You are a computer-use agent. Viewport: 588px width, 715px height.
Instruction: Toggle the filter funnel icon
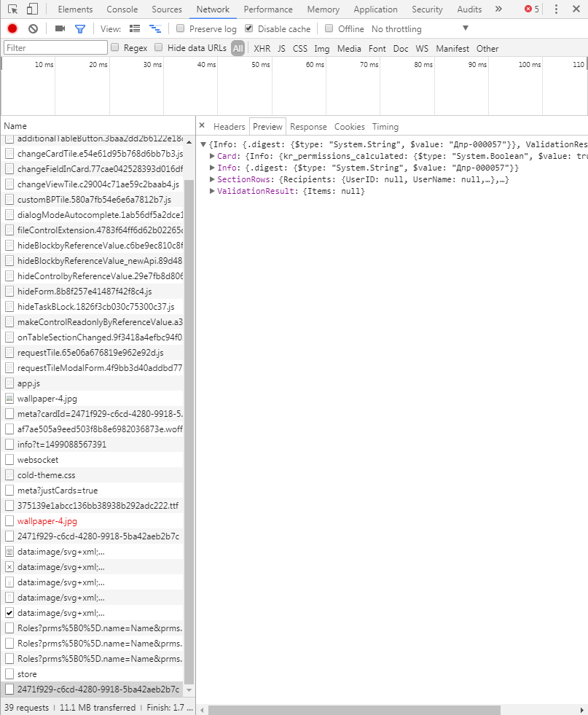pyautogui.click(x=80, y=28)
